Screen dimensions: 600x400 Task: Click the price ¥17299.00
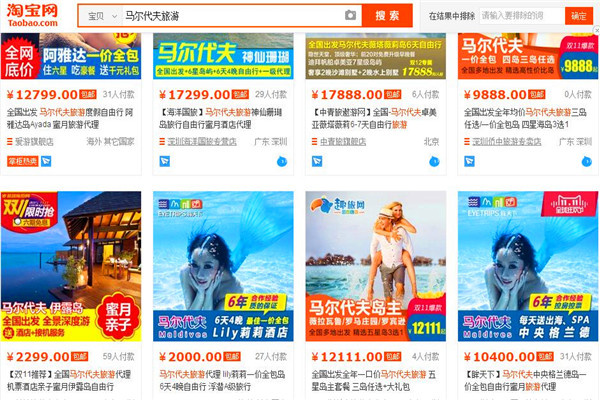pos(195,95)
